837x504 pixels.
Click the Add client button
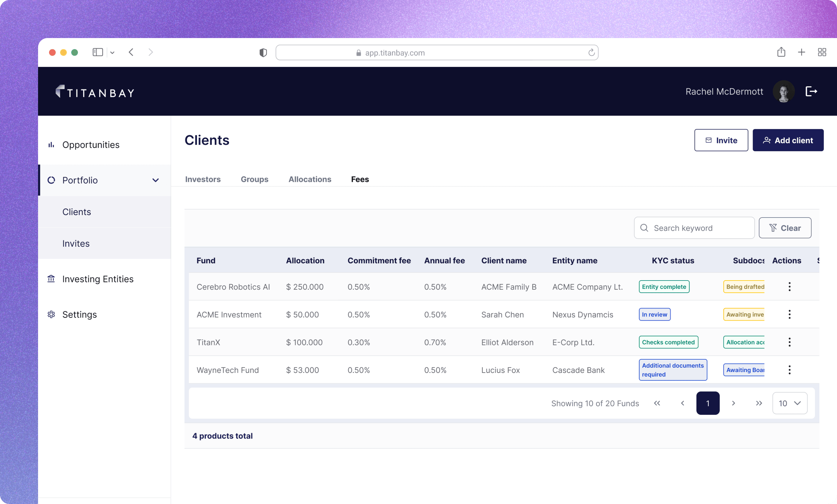pyautogui.click(x=788, y=140)
